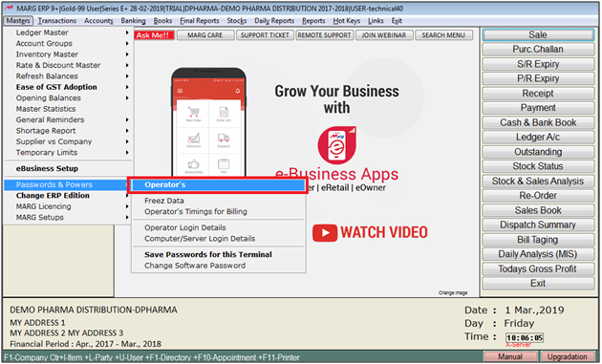602x364 pixels.
Task: Select eBusiness Setup entry
Action: click(69, 168)
